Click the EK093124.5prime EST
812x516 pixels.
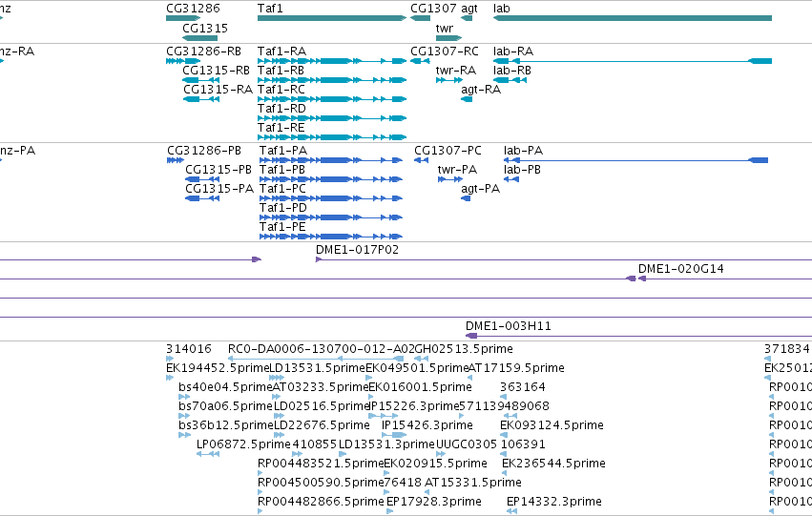pyautogui.click(x=503, y=435)
